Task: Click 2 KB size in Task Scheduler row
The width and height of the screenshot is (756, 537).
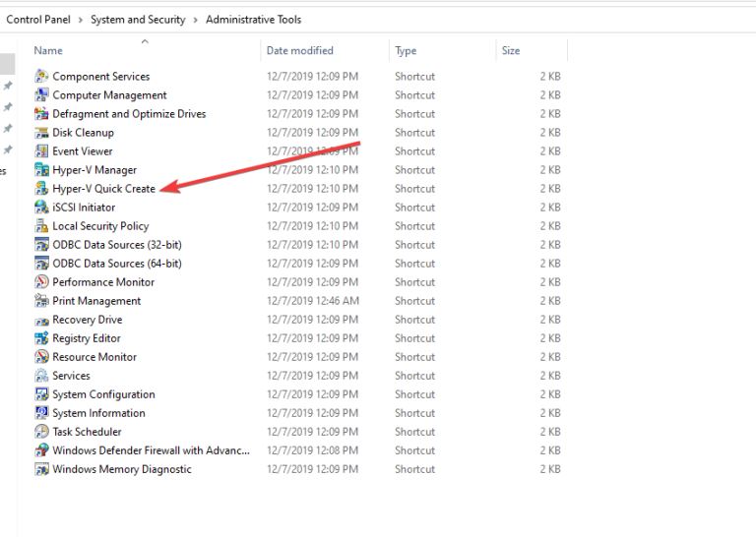Action: [x=550, y=432]
